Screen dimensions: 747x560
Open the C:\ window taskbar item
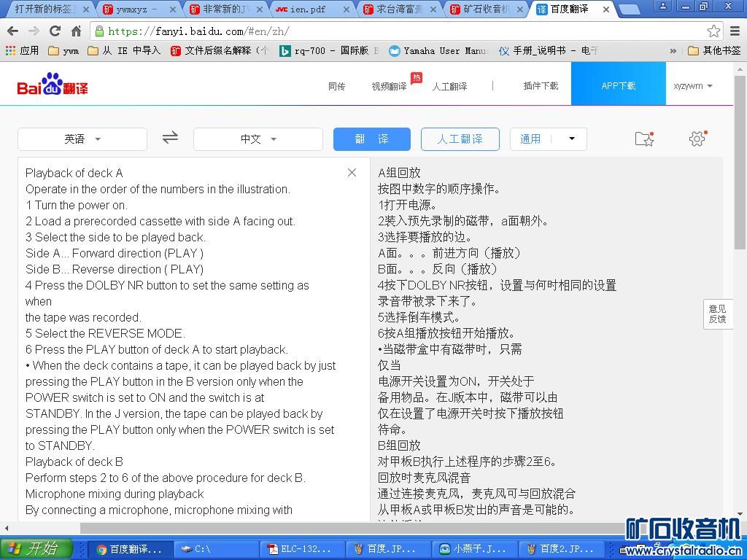(215, 549)
